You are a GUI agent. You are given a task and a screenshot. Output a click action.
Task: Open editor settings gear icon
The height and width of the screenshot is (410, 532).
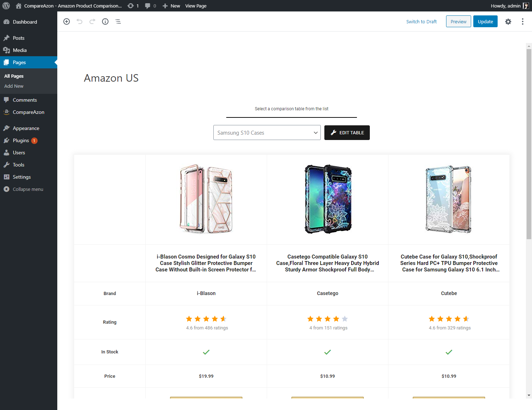coord(508,21)
